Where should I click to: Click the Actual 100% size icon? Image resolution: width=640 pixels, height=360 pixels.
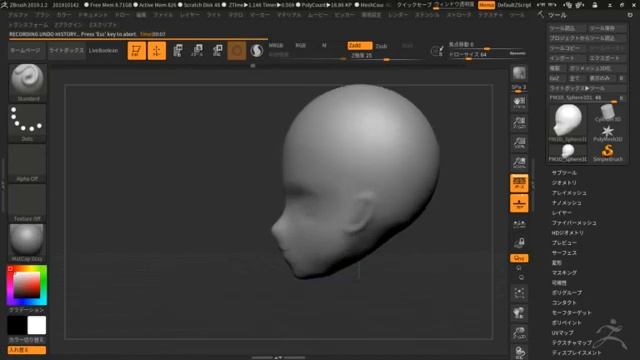pyautogui.click(x=519, y=142)
